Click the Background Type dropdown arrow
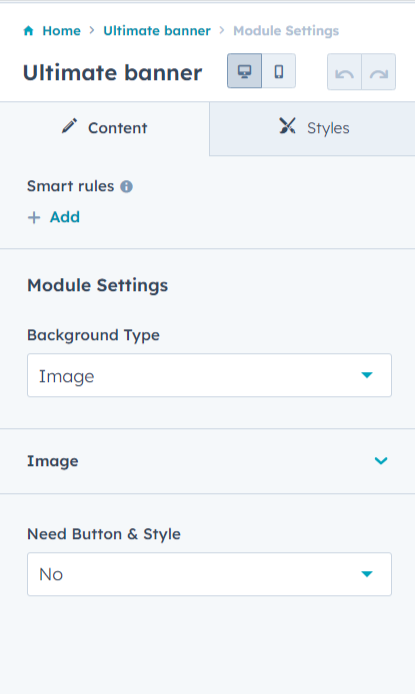 point(367,375)
